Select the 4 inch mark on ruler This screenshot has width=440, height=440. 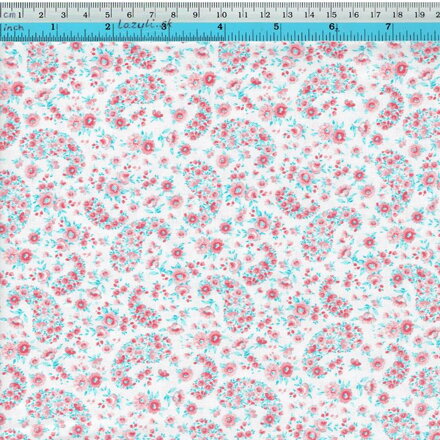pos(220,27)
